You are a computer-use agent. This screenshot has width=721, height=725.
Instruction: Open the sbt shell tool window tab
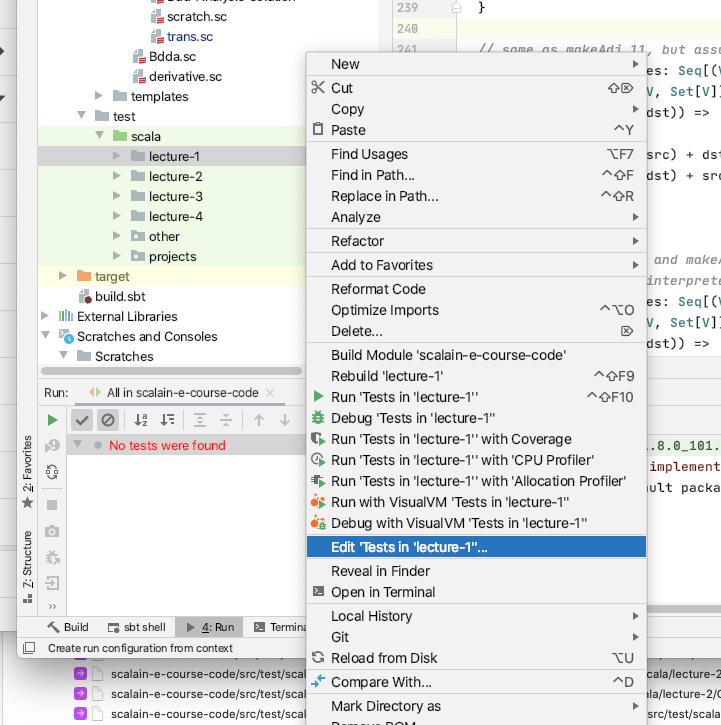[x=136, y=627]
